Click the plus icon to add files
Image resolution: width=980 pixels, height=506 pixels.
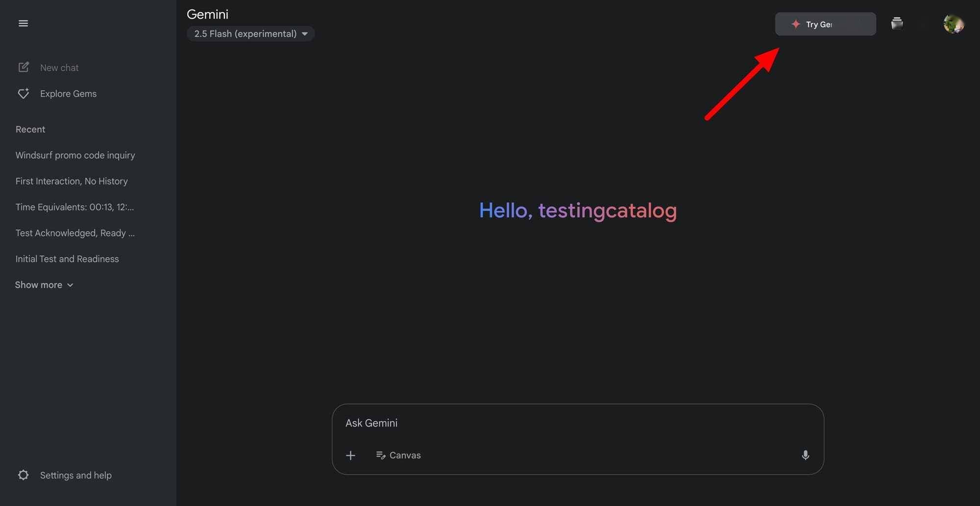tap(350, 456)
